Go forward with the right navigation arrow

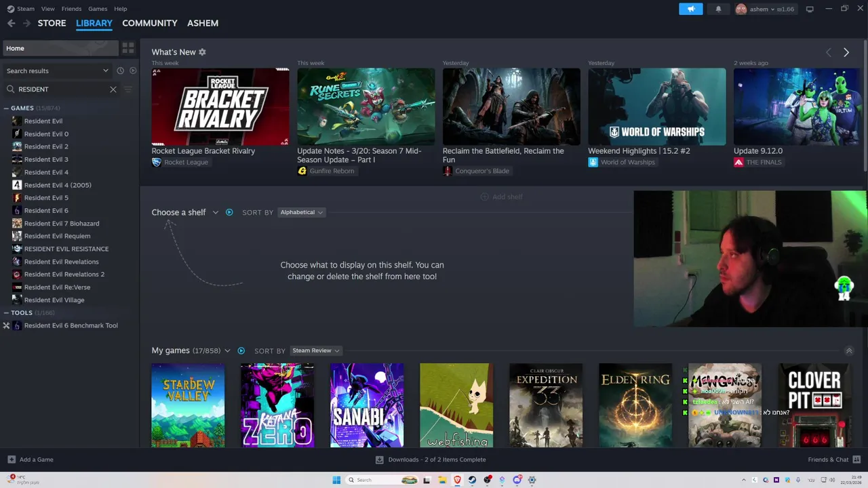point(26,23)
